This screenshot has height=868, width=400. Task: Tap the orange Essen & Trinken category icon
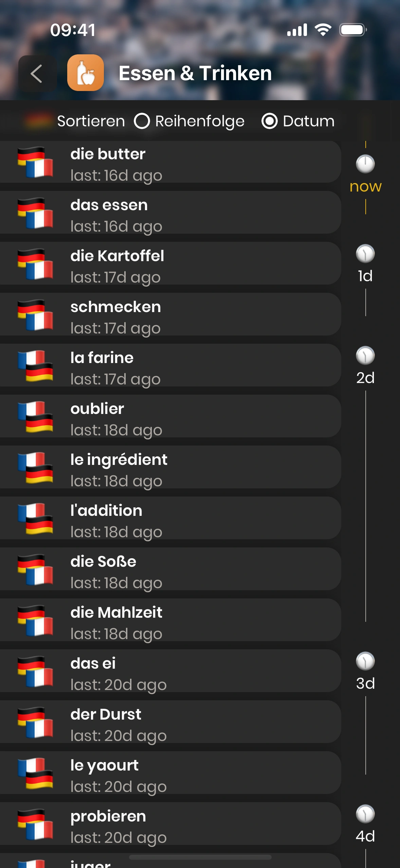click(x=86, y=73)
